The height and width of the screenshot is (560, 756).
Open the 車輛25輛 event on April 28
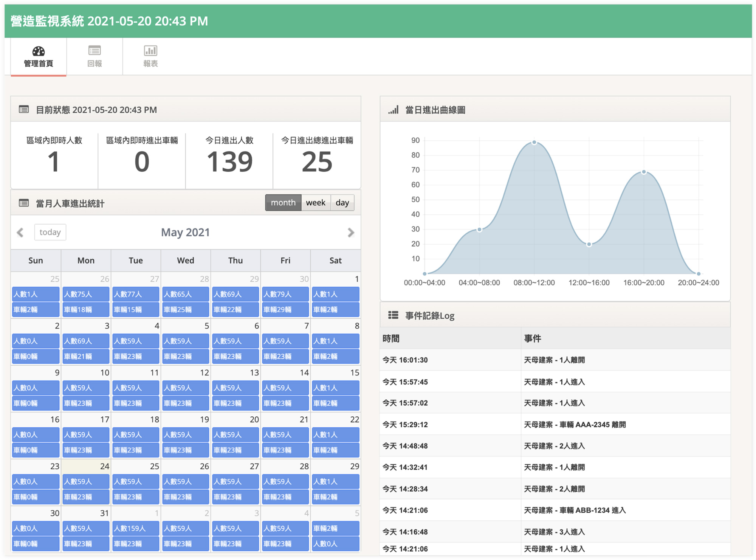(x=186, y=310)
